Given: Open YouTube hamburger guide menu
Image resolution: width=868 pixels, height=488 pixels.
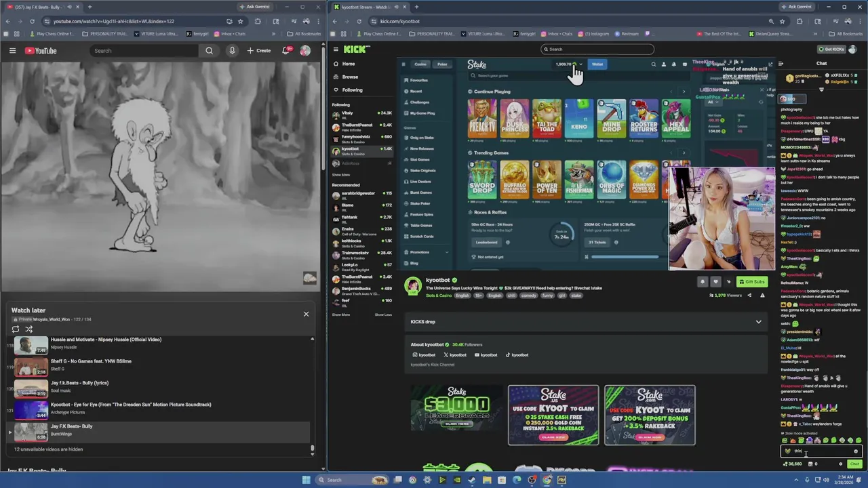Looking at the screenshot, I should [x=12, y=51].
